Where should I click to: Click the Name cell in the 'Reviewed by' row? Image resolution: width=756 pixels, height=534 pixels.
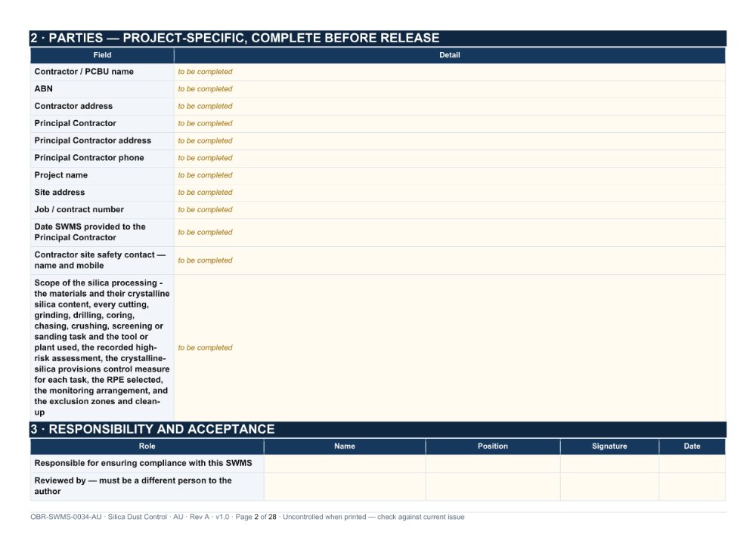pyautogui.click(x=345, y=486)
